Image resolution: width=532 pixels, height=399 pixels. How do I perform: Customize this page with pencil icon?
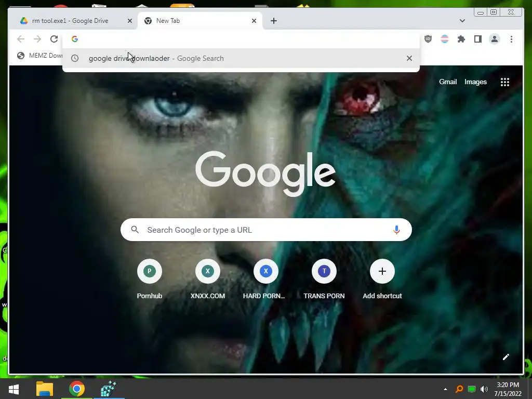tap(506, 356)
